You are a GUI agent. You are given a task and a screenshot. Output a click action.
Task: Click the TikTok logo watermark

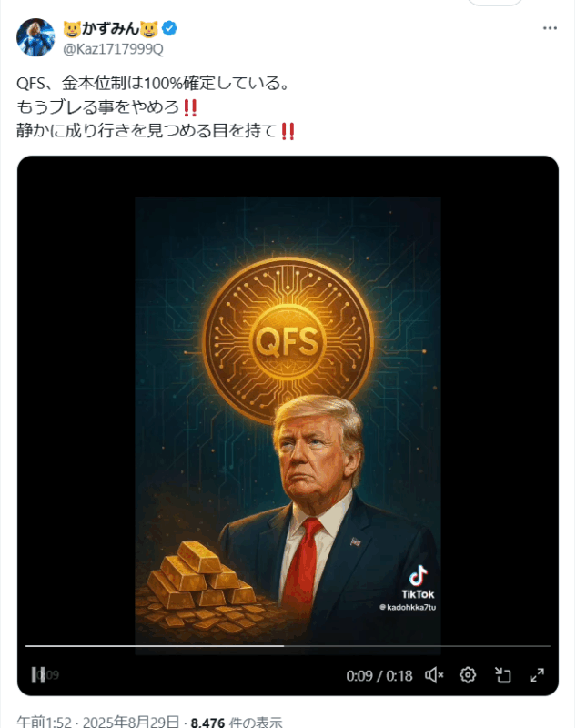418,582
